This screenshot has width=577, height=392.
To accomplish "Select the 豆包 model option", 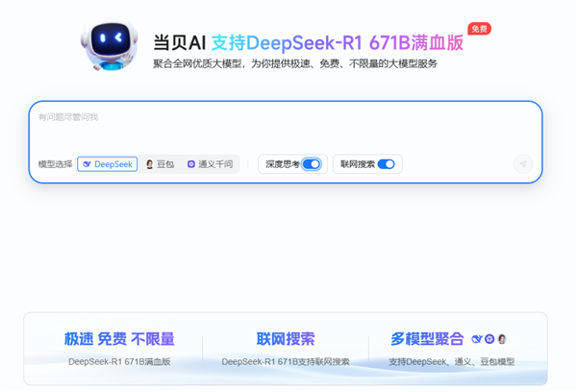I will tap(160, 164).
